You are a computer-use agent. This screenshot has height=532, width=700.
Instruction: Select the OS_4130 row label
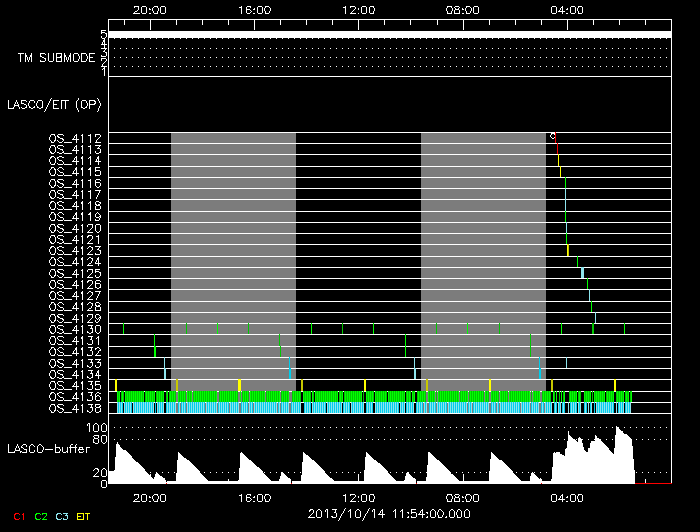tap(75, 330)
